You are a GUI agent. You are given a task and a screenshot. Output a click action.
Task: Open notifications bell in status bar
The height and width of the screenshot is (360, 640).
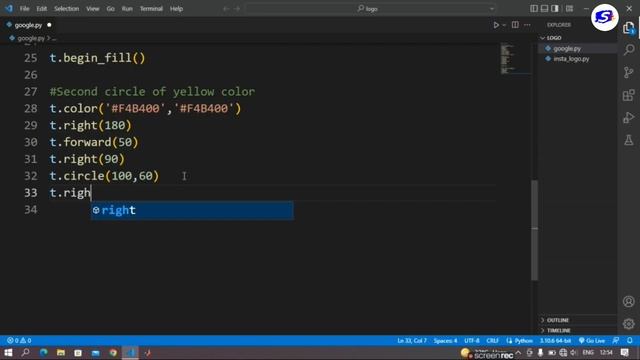pos(630,340)
